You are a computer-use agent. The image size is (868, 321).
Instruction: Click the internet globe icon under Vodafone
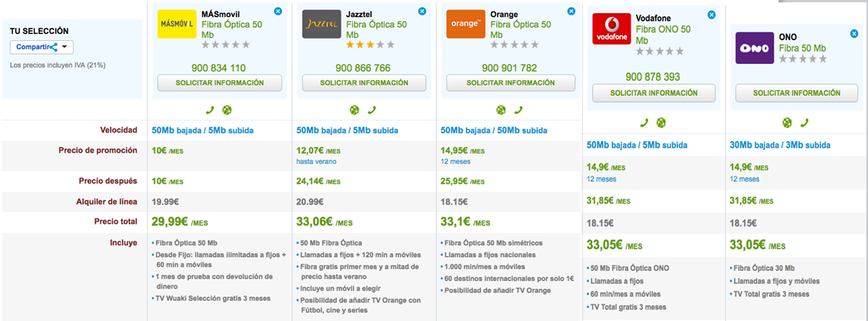point(661,123)
